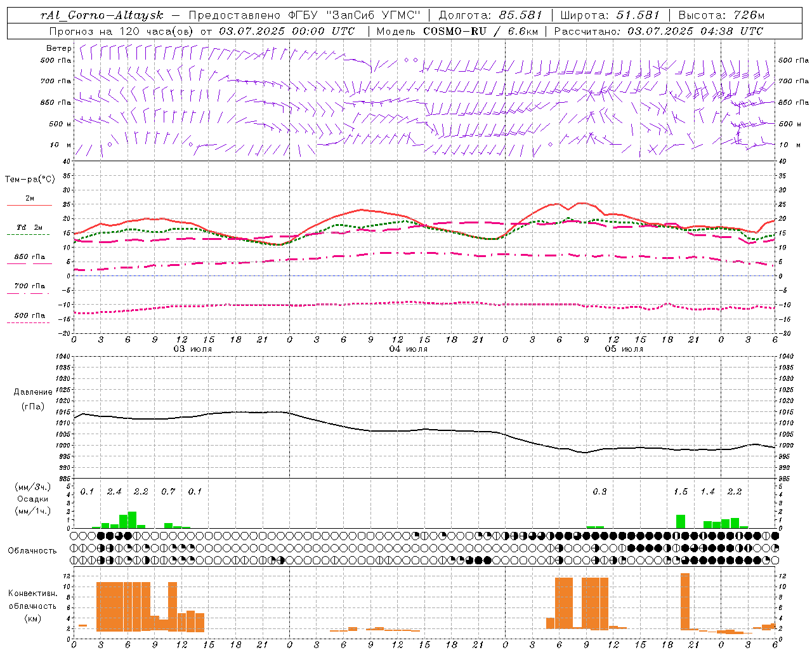The height and width of the screenshot is (650, 812).
Task: Click the 03 июля date label
Action: click(193, 349)
